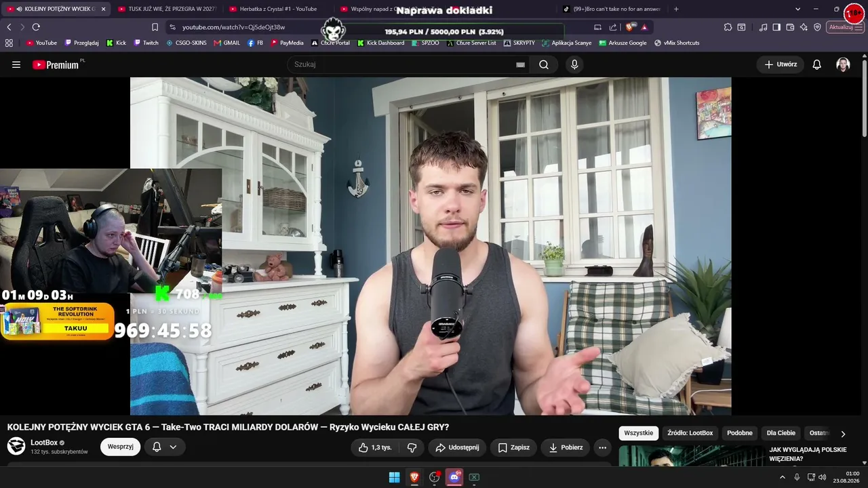Open the LootBox channel avatar

pyautogui.click(x=16, y=446)
